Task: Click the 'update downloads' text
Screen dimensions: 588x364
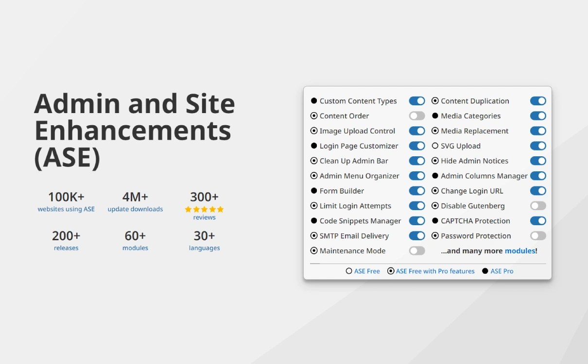Action: coord(135,209)
